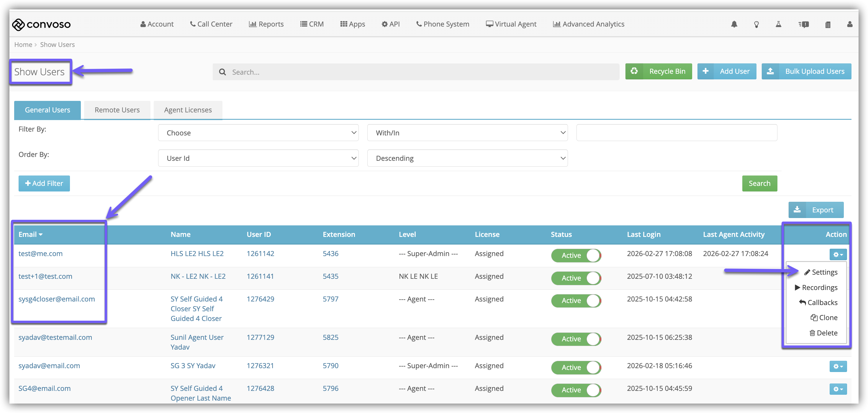Select Clone from the action menu

click(x=824, y=318)
